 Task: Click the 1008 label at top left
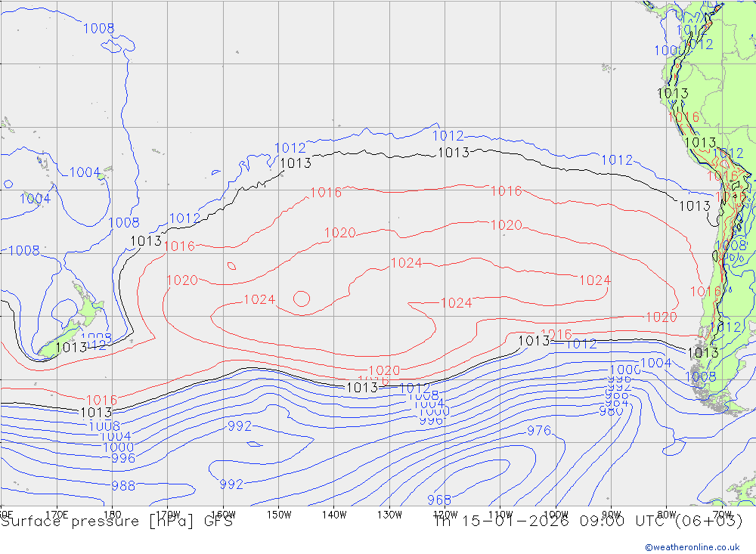98,29
